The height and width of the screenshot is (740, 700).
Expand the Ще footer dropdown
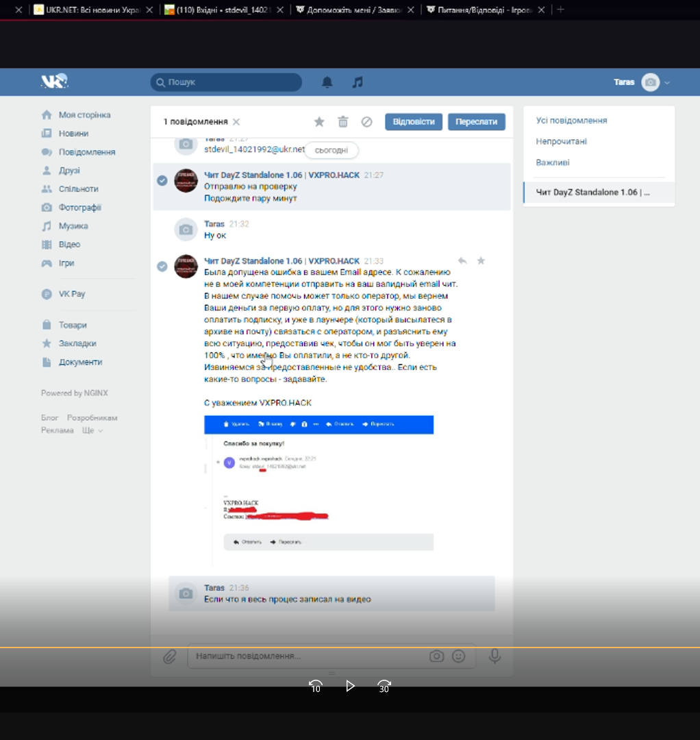click(x=92, y=430)
